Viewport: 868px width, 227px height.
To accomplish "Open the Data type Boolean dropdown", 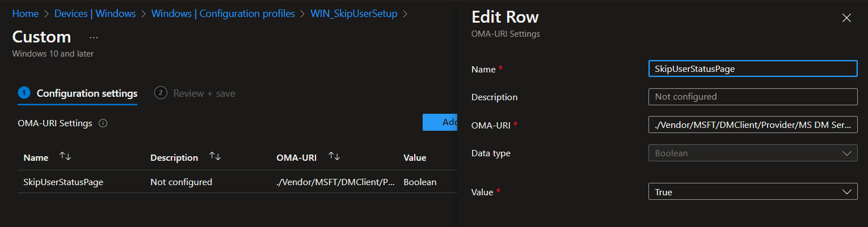I will (752, 153).
